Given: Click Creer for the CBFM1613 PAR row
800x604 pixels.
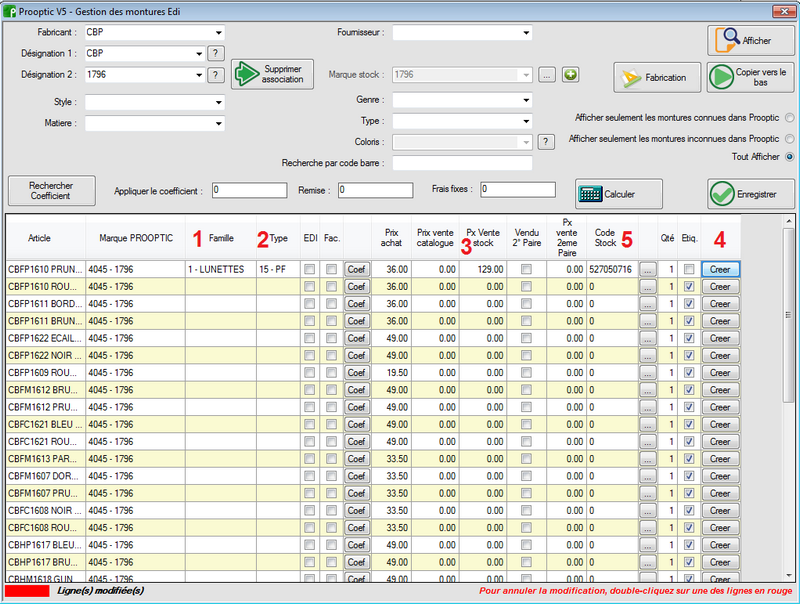Looking at the screenshot, I should click(720, 459).
